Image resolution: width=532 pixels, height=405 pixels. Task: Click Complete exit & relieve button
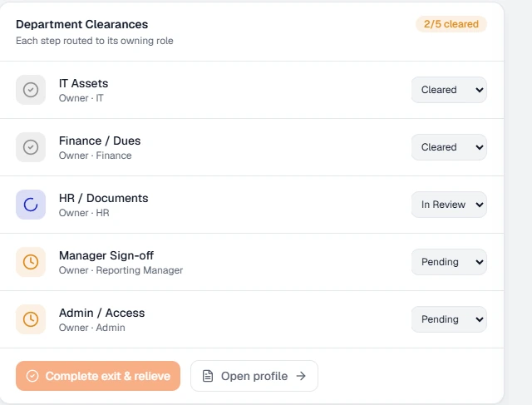click(98, 376)
